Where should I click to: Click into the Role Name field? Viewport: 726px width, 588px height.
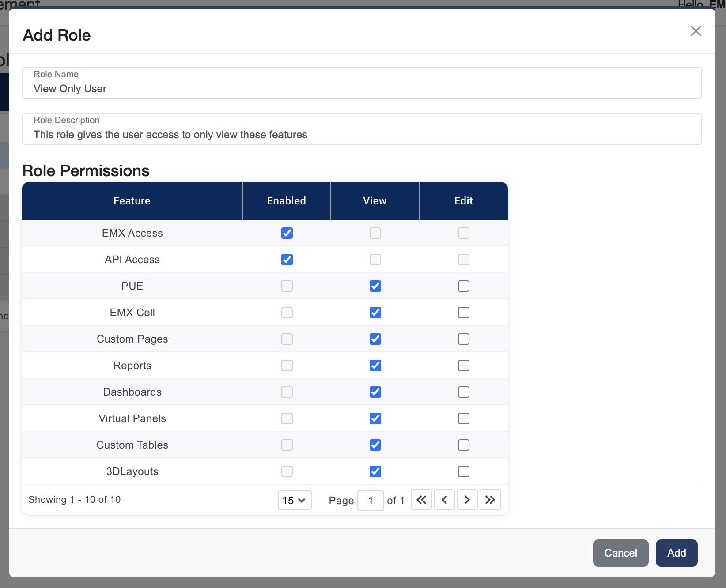pos(362,89)
